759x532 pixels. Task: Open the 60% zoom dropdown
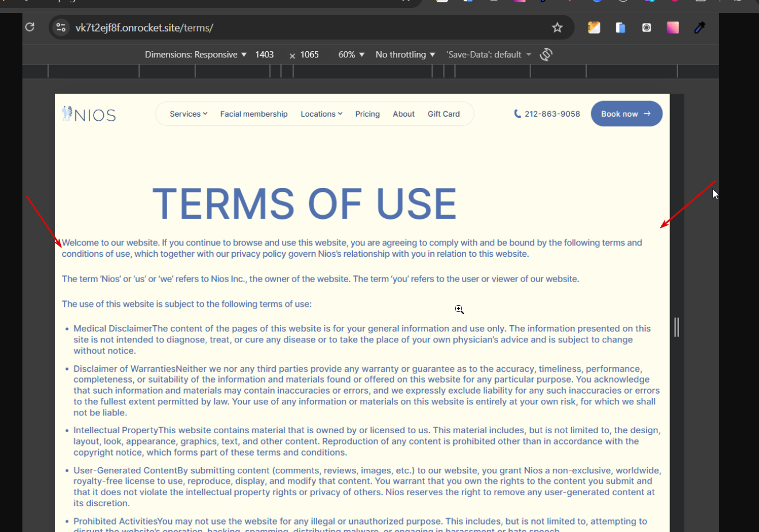tap(351, 55)
